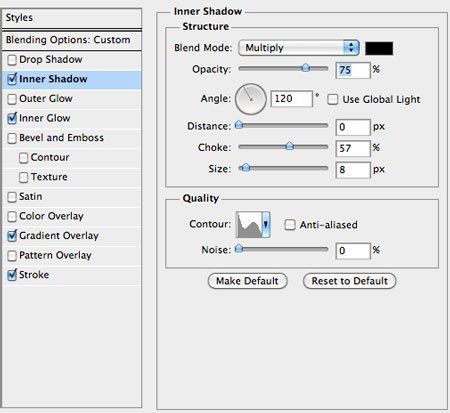Enable the Drop Shadow checkbox

pos(12,60)
